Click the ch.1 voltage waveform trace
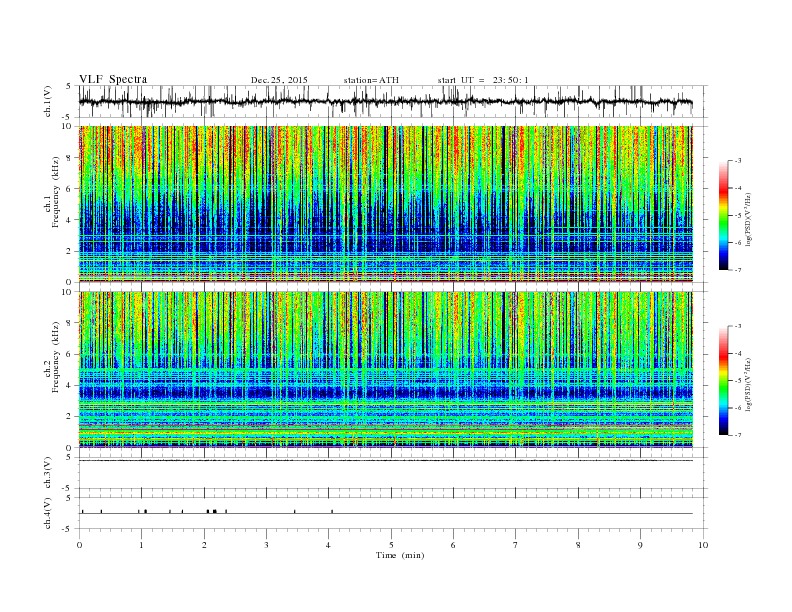This screenshot has height=612, width=792. [386, 101]
